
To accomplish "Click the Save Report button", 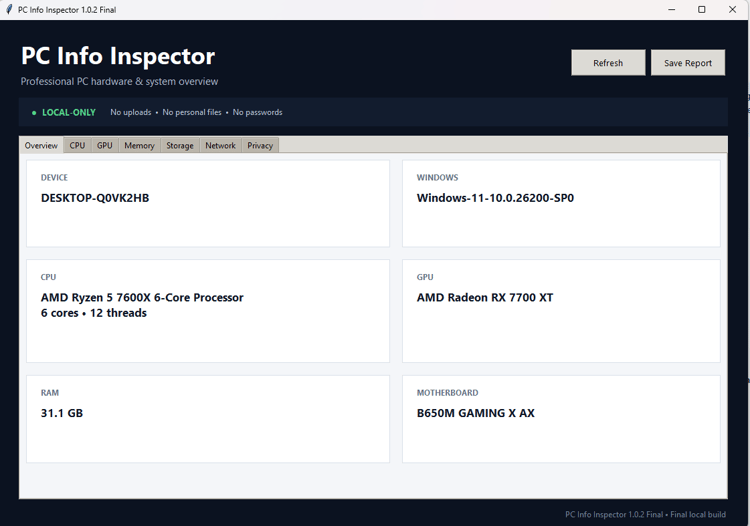I will click(x=688, y=63).
